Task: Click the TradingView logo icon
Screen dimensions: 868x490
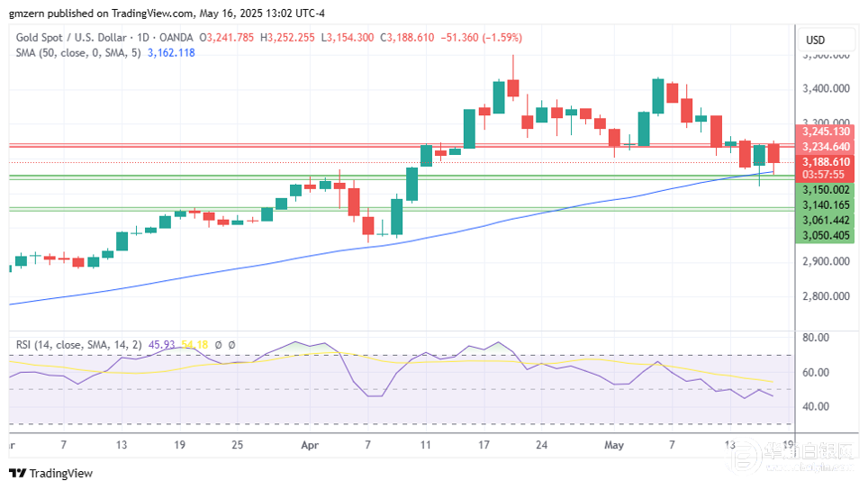Action: [17, 474]
